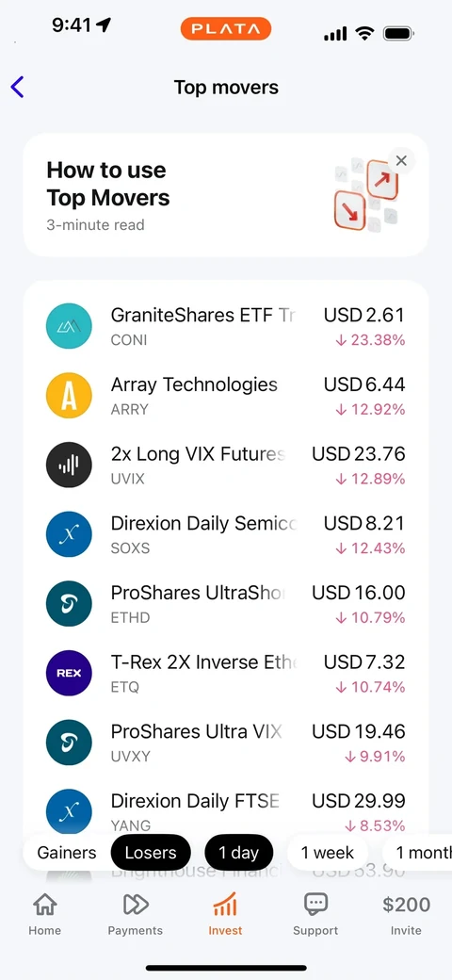Open the Home tab icon
Viewport: 452px width, 980px height.
click(45, 904)
